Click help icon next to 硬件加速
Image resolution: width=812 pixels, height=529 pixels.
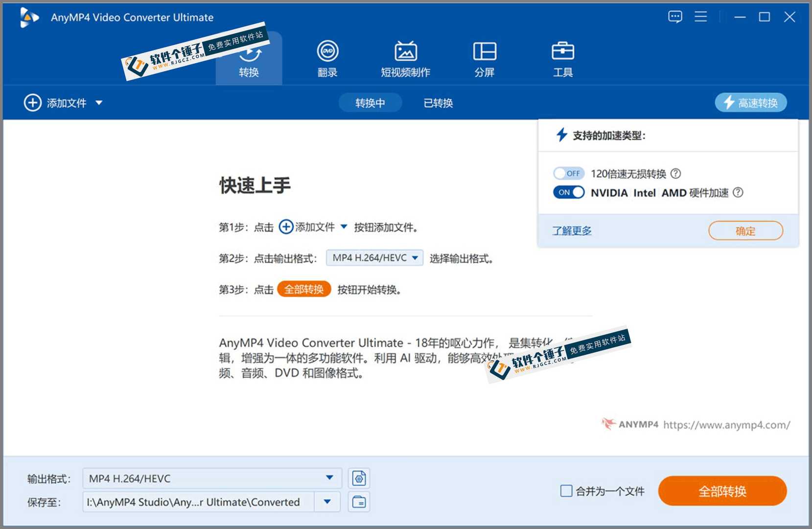[x=738, y=192]
